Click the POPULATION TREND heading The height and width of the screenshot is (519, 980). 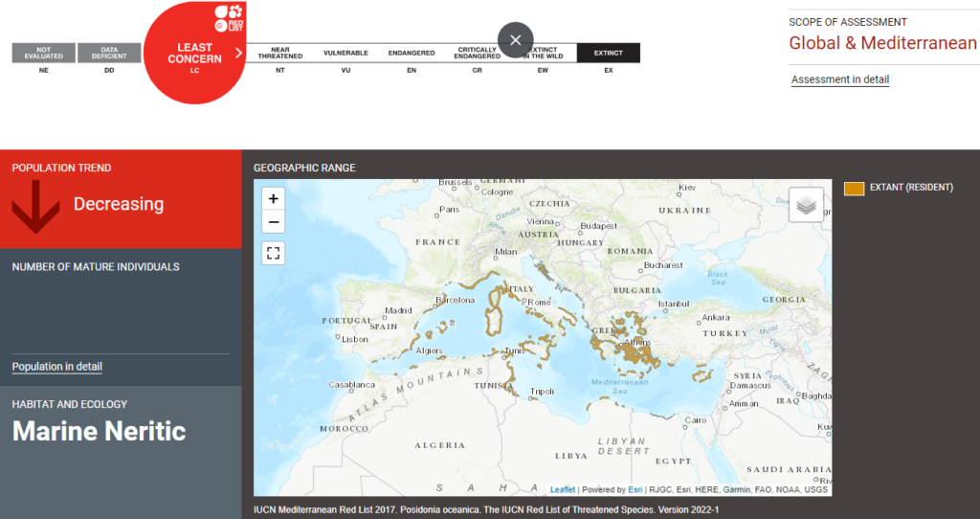[61, 168]
